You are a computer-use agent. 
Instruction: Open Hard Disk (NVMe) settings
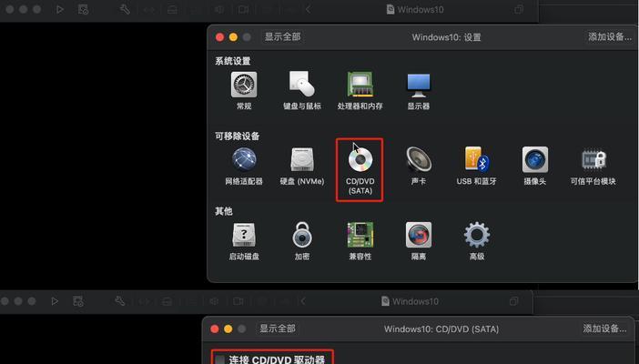pyautogui.click(x=302, y=159)
